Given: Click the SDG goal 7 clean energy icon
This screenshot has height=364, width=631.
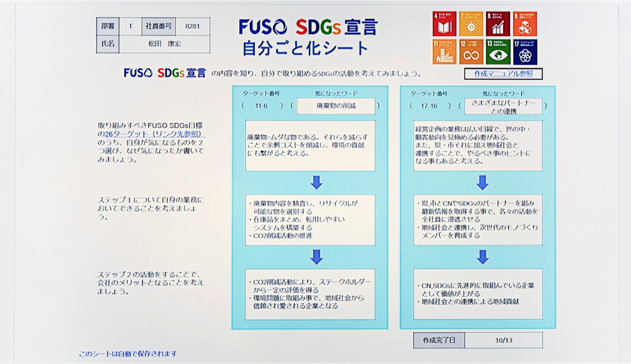Looking at the screenshot, I should click(x=471, y=24).
